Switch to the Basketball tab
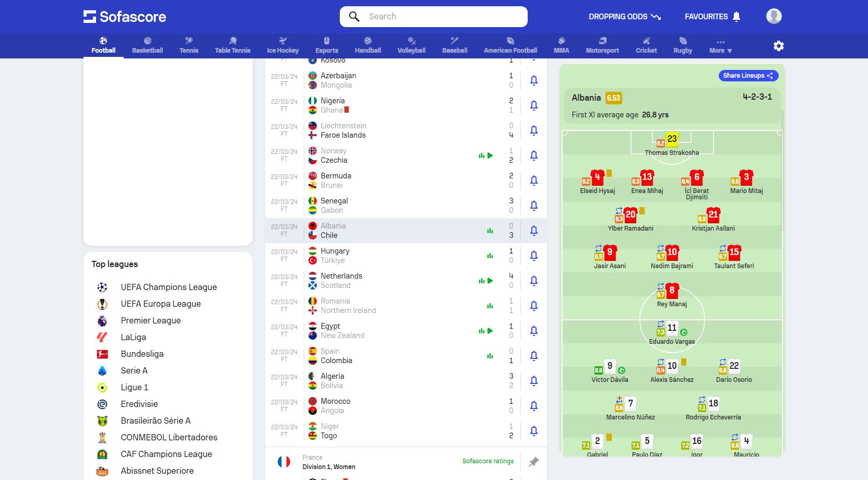 tap(147, 46)
